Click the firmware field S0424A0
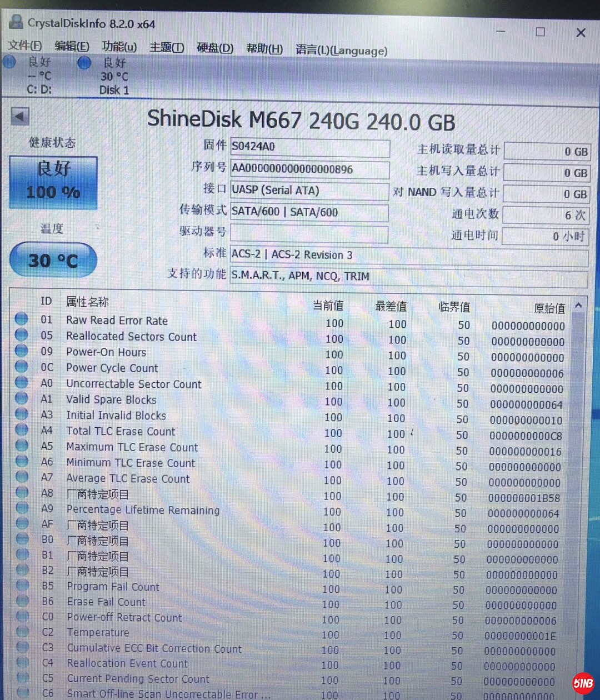This screenshot has height=700, width=600. point(310,147)
